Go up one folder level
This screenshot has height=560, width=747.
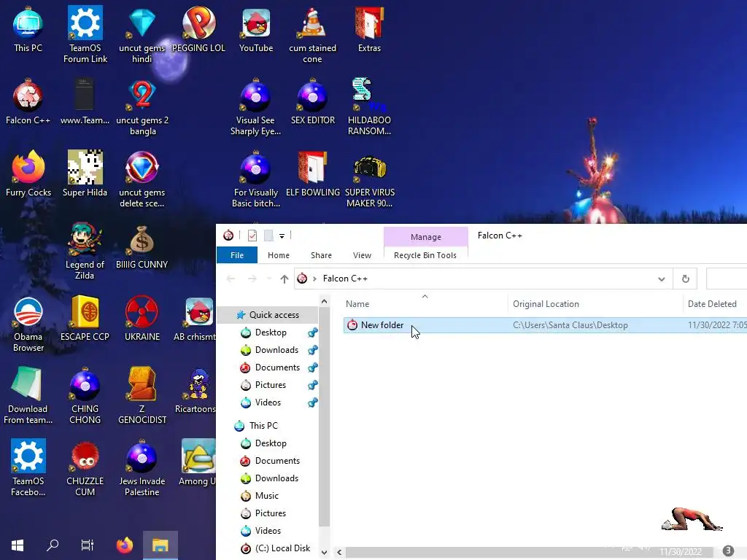tap(285, 279)
